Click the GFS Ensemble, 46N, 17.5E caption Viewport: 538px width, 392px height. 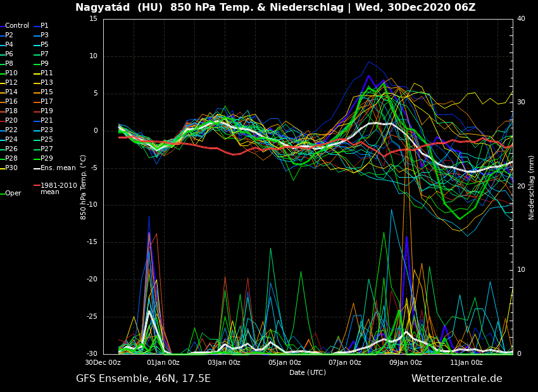pyautogui.click(x=143, y=379)
